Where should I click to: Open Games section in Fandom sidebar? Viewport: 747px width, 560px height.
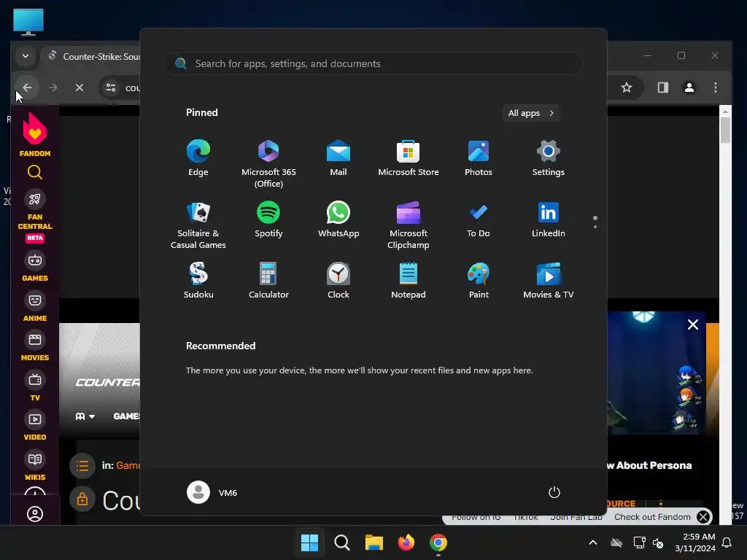click(x=35, y=266)
